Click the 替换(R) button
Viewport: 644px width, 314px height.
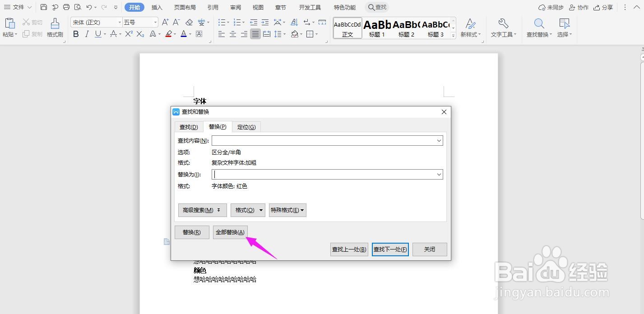pyautogui.click(x=192, y=232)
